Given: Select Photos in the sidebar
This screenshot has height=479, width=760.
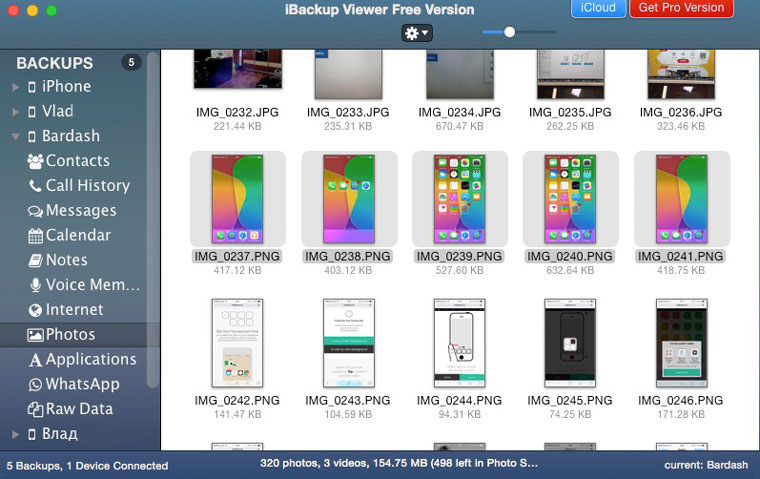Looking at the screenshot, I should coord(70,335).
